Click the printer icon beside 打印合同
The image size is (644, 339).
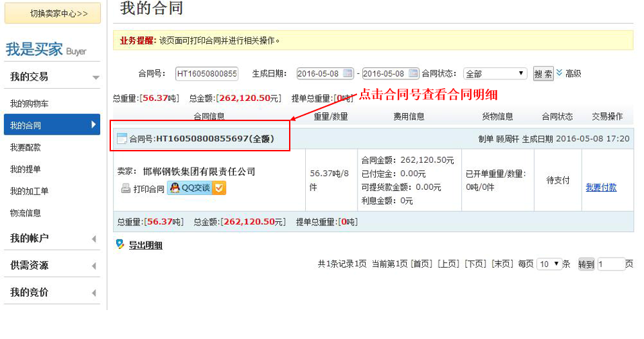tap(125, 189)
